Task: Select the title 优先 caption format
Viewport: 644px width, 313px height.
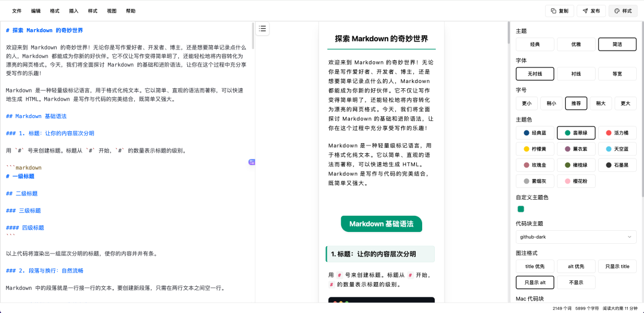Action: pos(535,266)
